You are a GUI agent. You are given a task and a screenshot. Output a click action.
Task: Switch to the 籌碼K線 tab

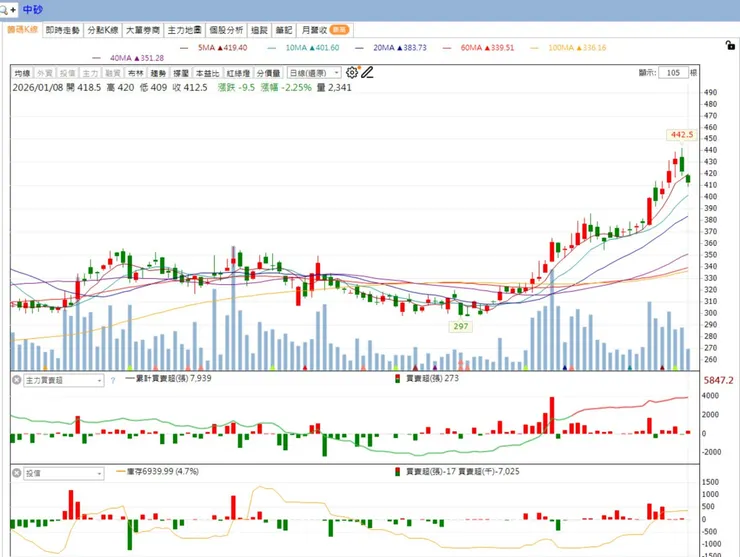point(22,30)
